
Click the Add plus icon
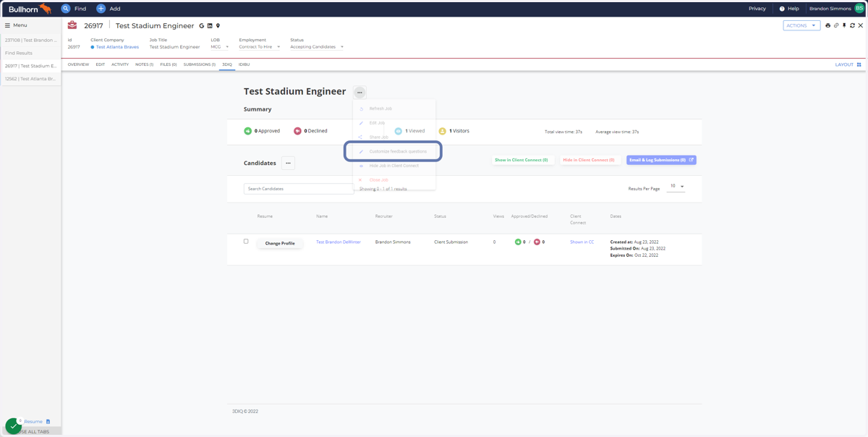(101, 9)
